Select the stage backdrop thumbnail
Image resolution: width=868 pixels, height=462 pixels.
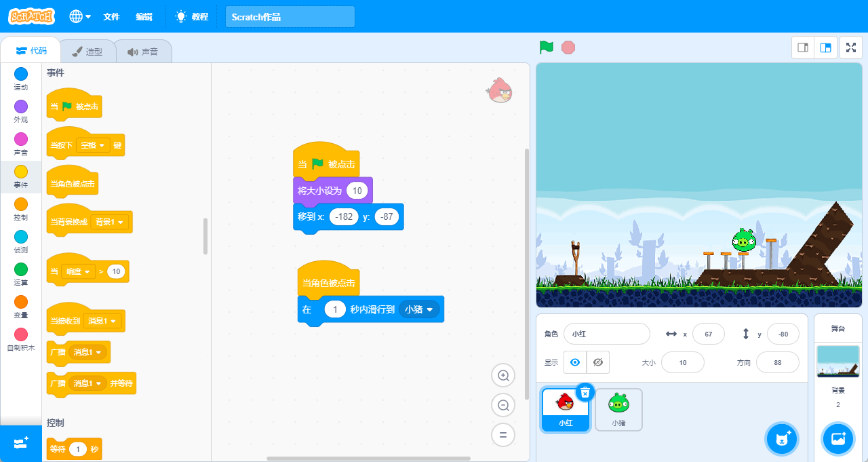coord(837,362)
